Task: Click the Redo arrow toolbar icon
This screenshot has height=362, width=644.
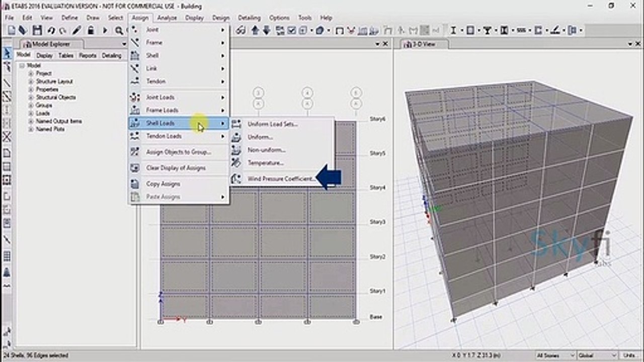Action: [x=63, y=31]
